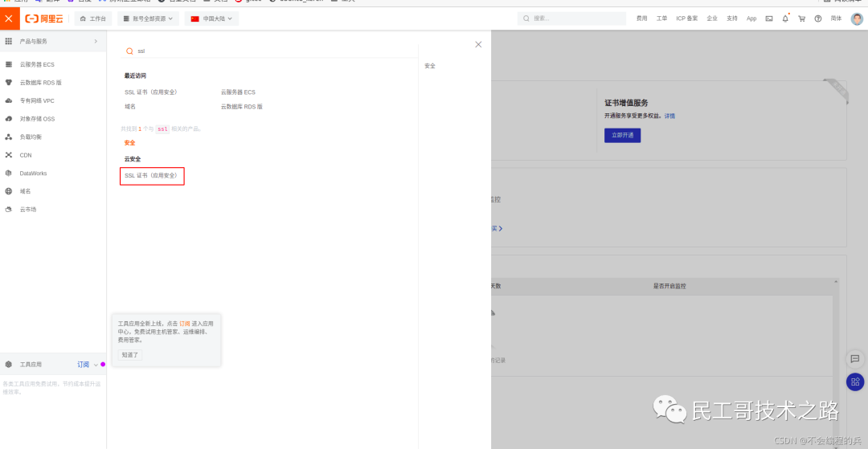Open the 中国大陆 region dropdown
This screenshot has height=449, width=868.
click(211, 18)
